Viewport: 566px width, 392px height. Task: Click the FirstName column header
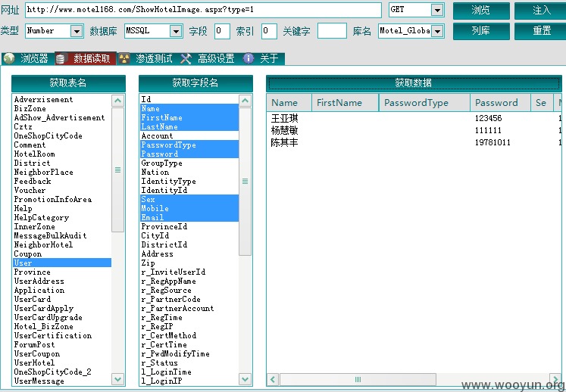point(345,103)
